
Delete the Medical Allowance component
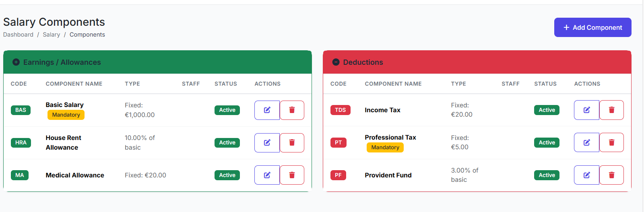pyautogui.click(x=292, y=175)
